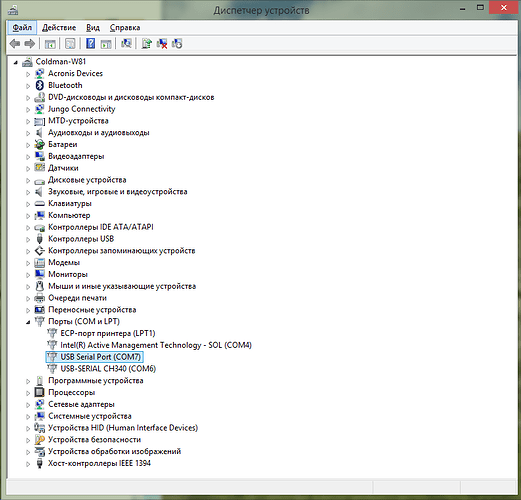521x500 pixels.
Task: Click the Scan for hardware changes icon
Action: click(126, 44)
